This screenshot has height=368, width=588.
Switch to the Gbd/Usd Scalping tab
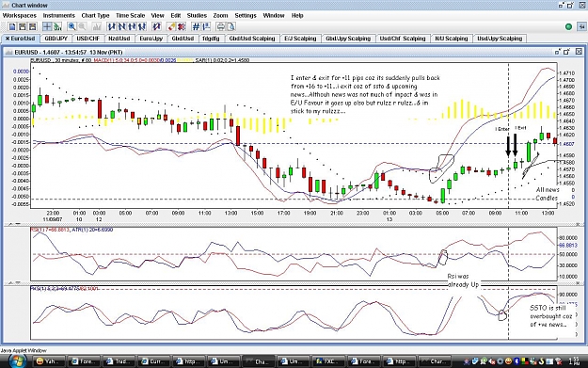[252, 39]
